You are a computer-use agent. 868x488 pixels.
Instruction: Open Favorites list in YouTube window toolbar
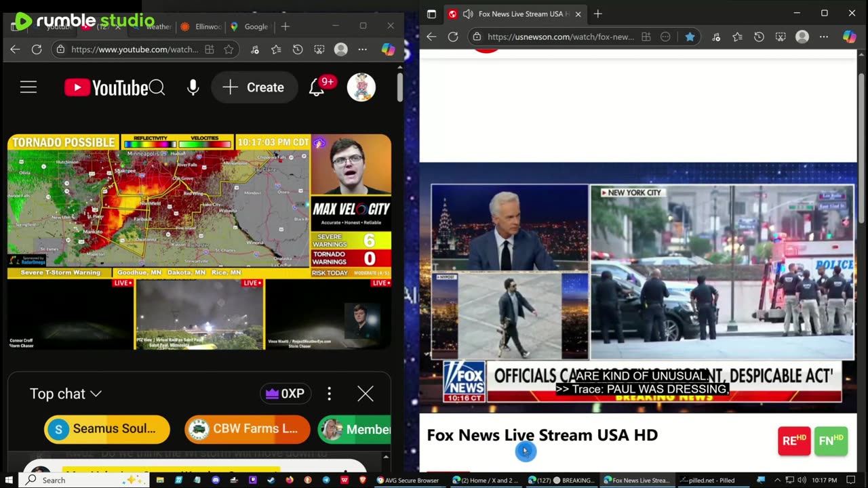(276, 49)
